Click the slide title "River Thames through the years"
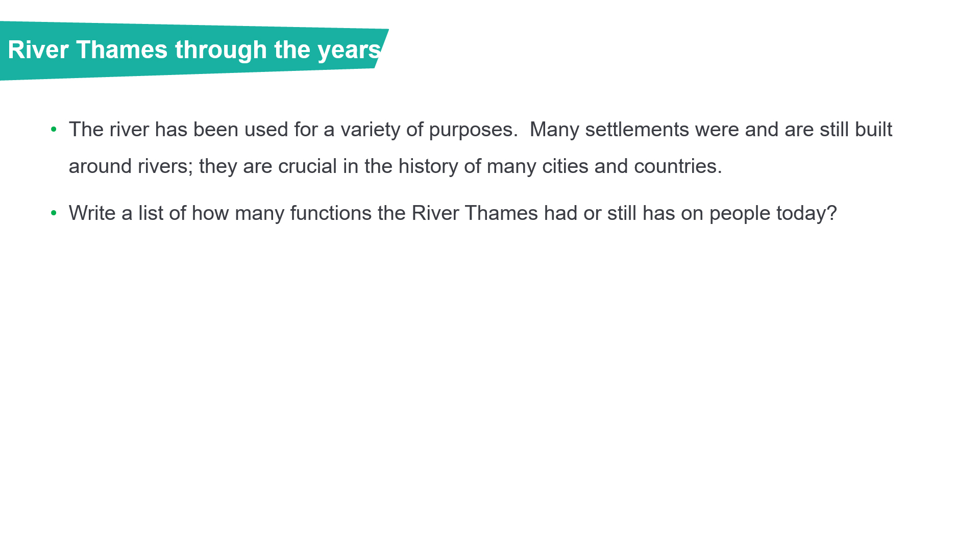The width and height of the screenshot is (980, 551). pyautogui.click(x=194, y=50)
